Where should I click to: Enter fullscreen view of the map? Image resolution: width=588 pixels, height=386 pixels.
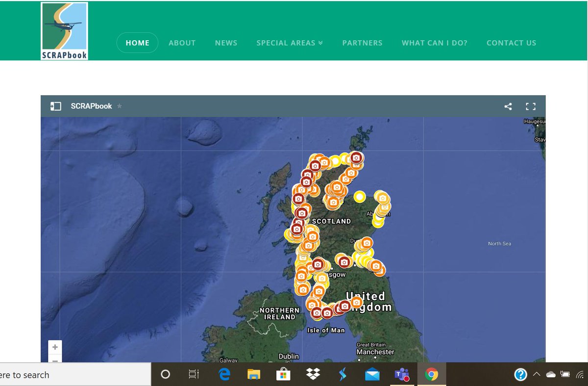pos(531,106)
